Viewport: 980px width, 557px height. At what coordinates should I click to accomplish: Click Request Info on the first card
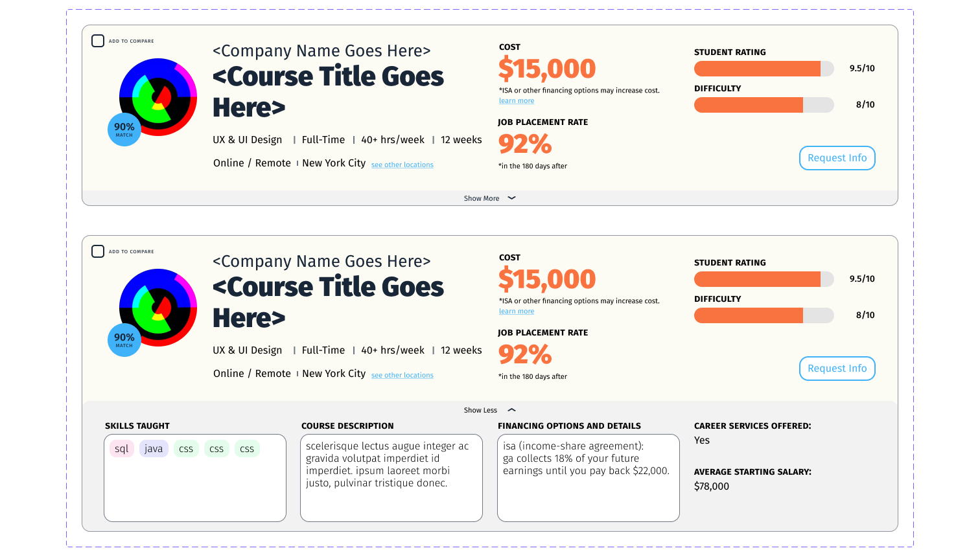point(837,158)
